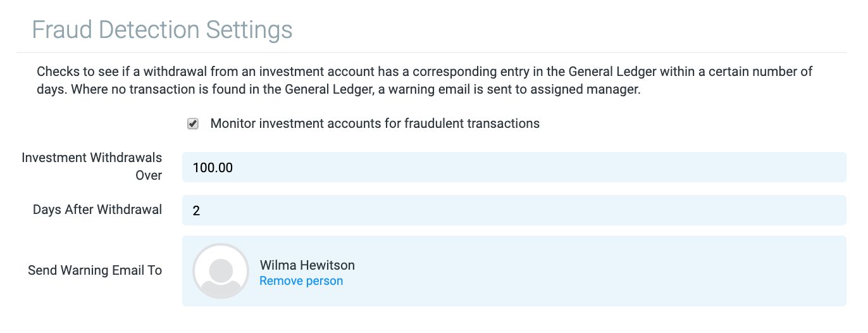
Task: Select the Wilma Hewitson name text
Action: 307,265
